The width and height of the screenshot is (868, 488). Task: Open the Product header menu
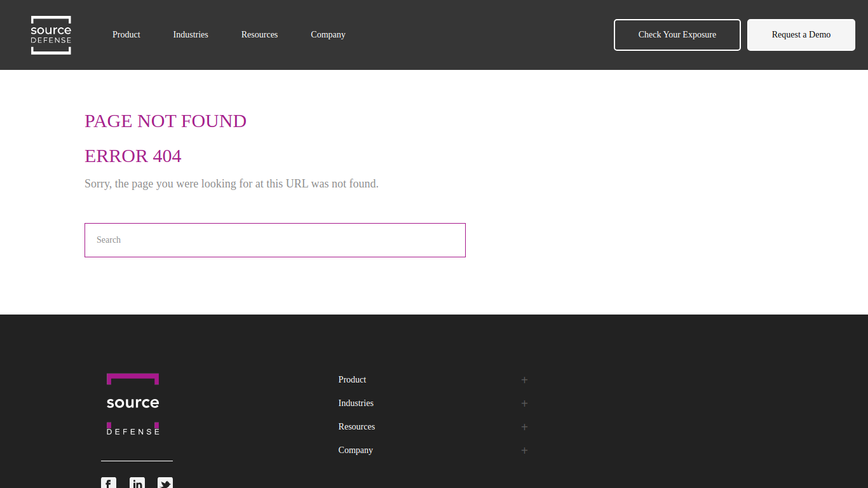(x=126, y=35)
